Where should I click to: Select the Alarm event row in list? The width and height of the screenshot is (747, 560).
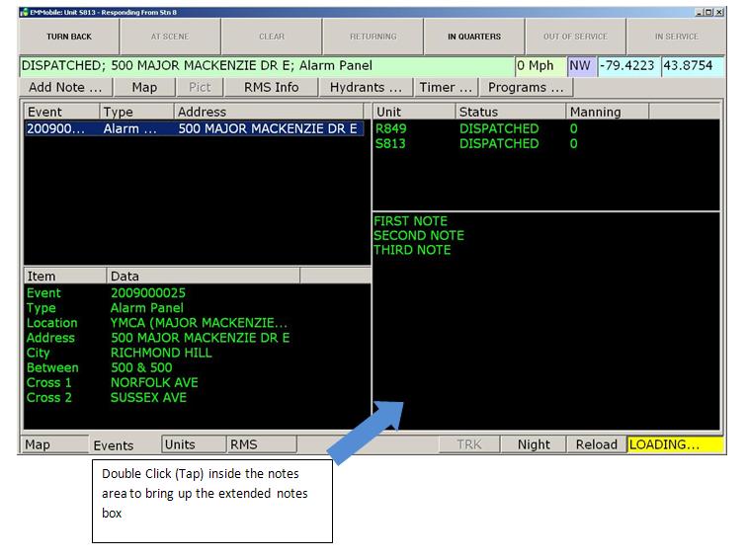pyautogui.click(x=194, y=129)
